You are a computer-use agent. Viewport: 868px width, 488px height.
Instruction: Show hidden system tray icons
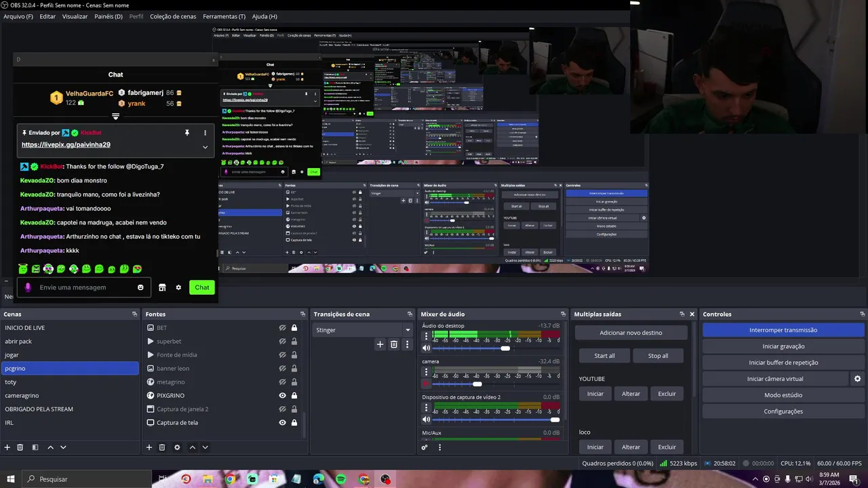(755, 479)
